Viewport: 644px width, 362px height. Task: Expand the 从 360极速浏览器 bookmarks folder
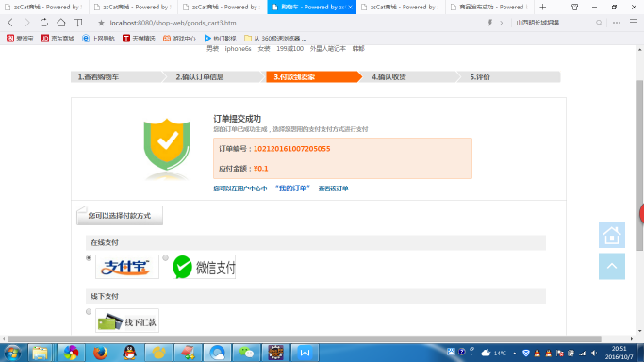(275, 38)
